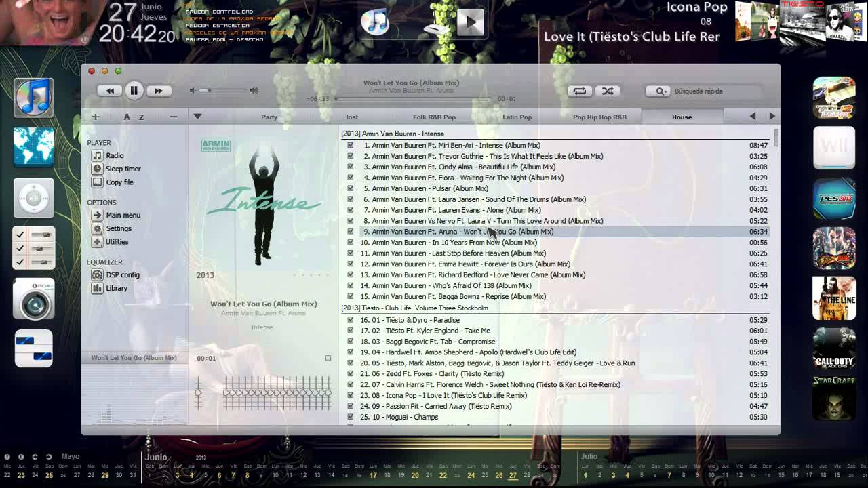The height and width of the screenshot is (488, 868).
Task: Launch StarCraft from right dock
Action: pyautogui.click(x=834, y=397)
